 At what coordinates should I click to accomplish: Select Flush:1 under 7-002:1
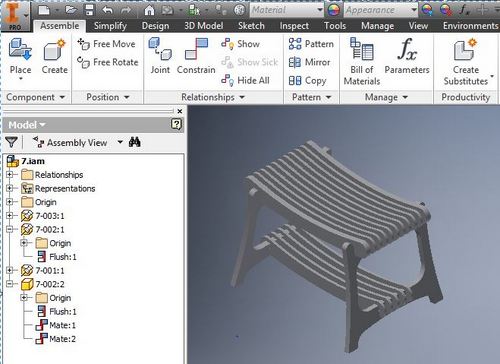click(x=57, y=257)
